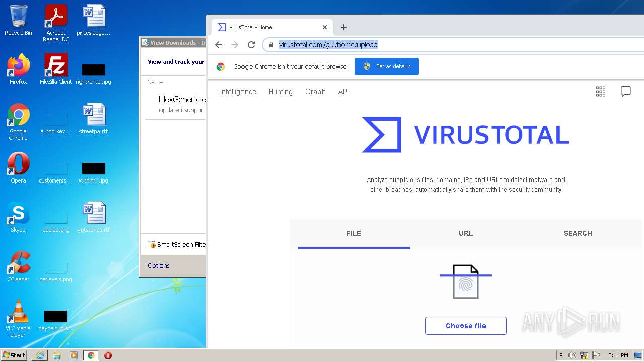Open FileZilla Client desktop shortcut
Screen dimensions: 644x362
[56, 69]
